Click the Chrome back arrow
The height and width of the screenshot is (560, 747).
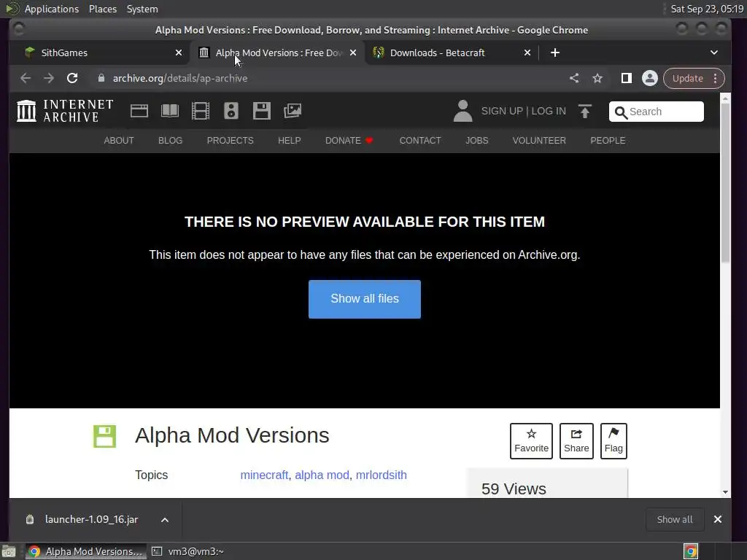click(26, 78)
